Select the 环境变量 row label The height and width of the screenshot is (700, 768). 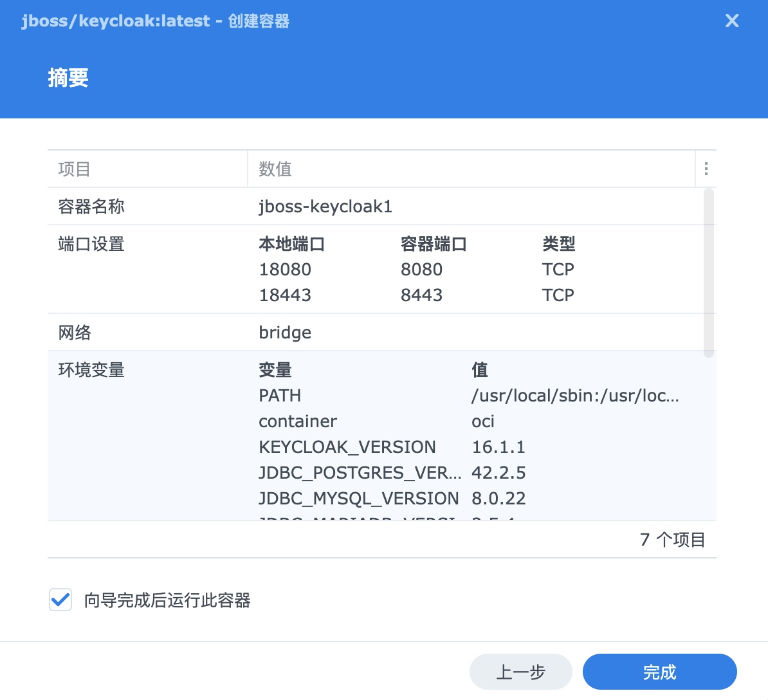pyautogui.click(x=91, y=370)
